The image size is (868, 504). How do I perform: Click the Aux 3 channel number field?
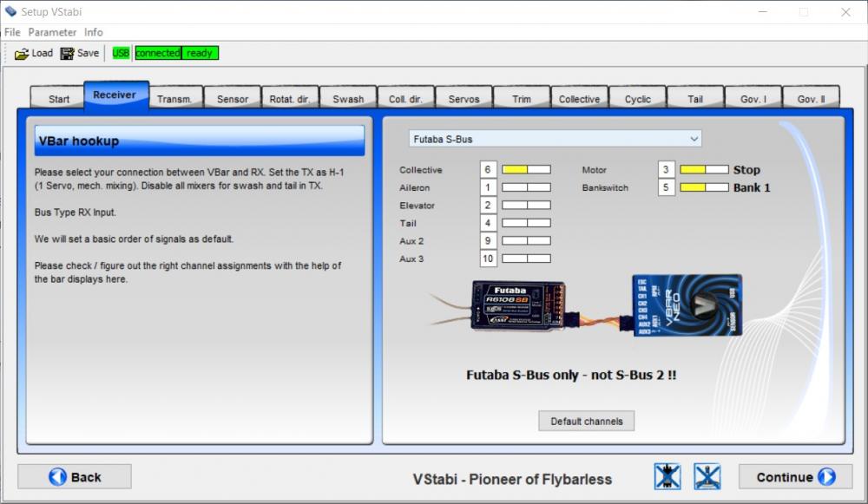(x=488, y=258)
